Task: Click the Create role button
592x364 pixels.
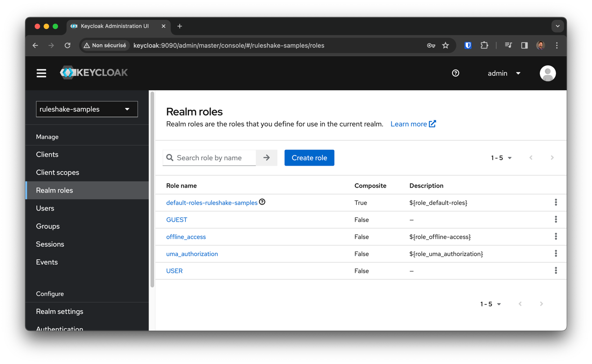Action: tap(309, 158)
